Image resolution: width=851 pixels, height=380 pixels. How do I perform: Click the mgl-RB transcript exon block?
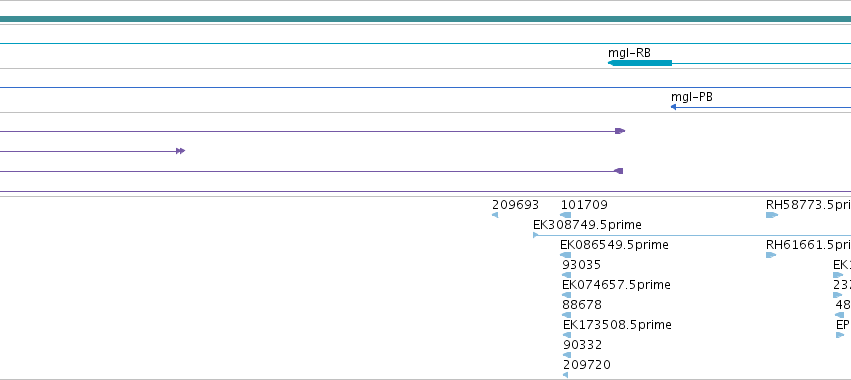640,63
